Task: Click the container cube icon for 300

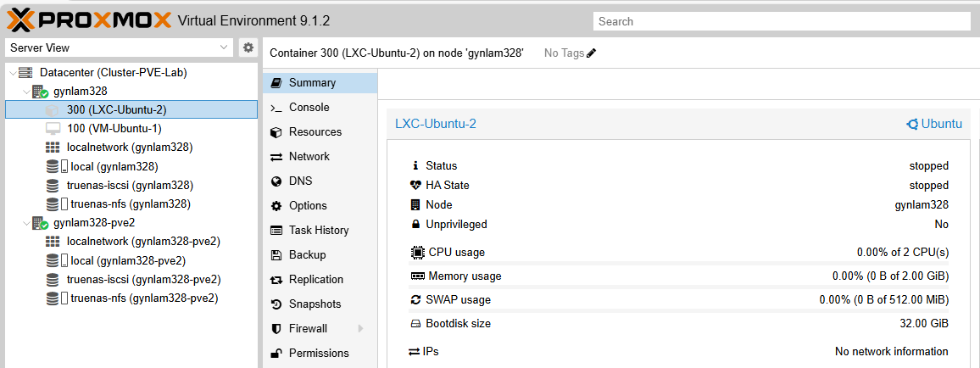Action: click(x=53, y=110)
